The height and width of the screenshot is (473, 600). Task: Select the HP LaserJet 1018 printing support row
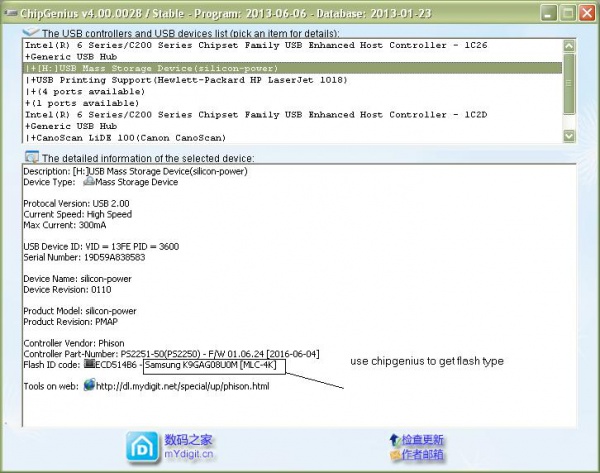(292, 80)
